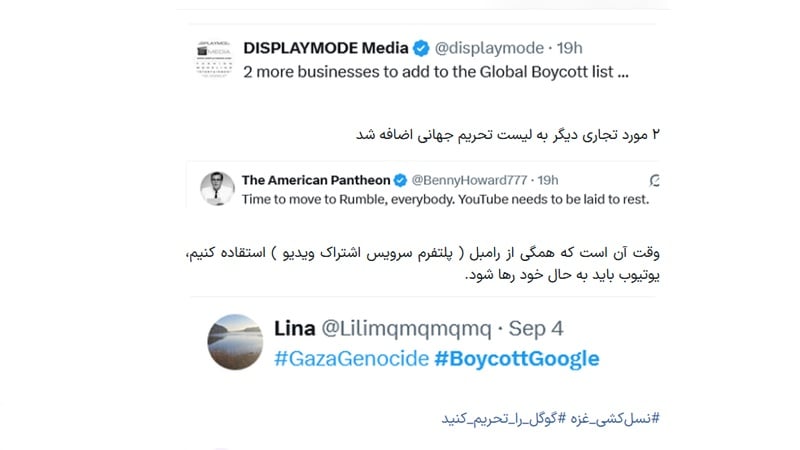Open the Lina display name
This screenshot has height=450, width=800.
[x=296, y=328]
